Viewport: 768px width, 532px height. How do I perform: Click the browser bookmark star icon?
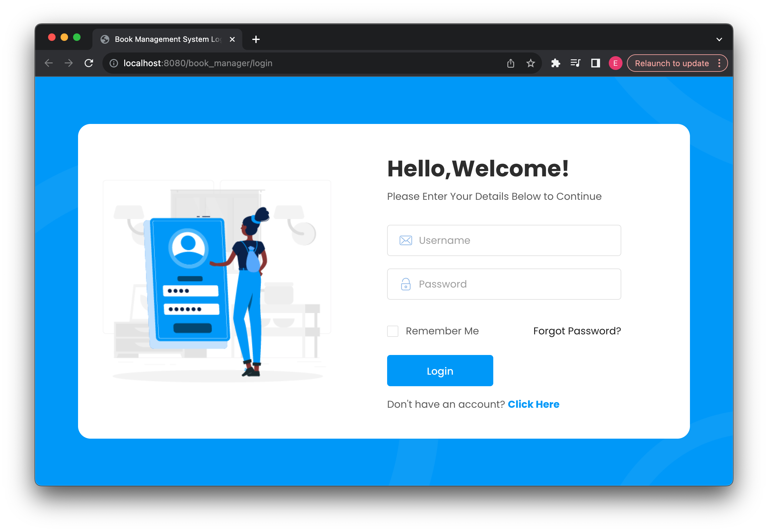(530, 63)
